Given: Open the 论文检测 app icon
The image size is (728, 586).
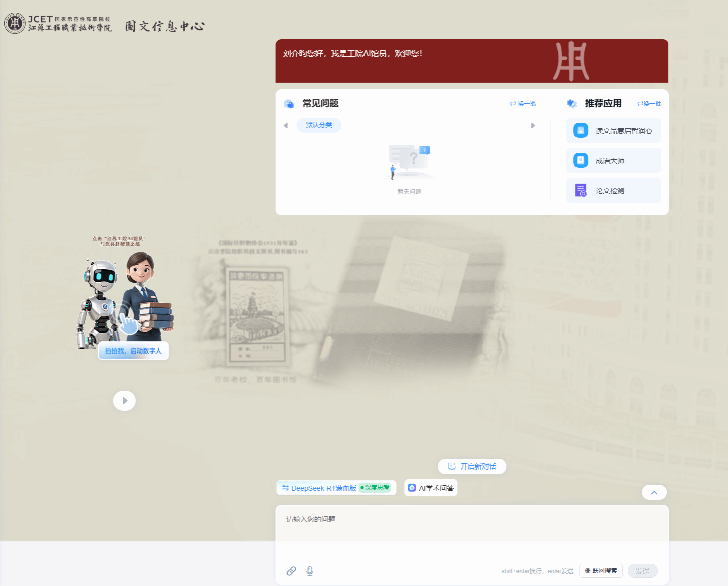Looking at the screenshot, I should pyautogui.click(x=581, y=191).
